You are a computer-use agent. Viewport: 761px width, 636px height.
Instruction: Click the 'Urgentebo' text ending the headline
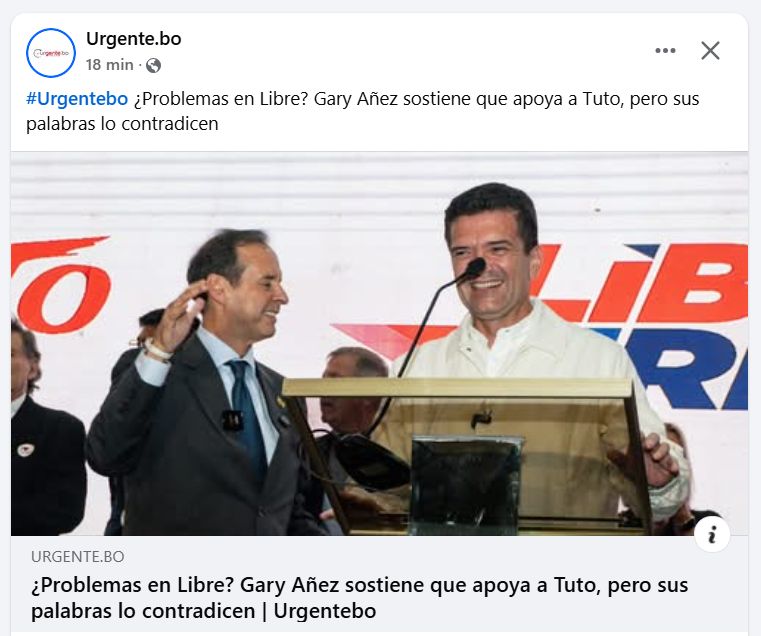coord(325,611)
